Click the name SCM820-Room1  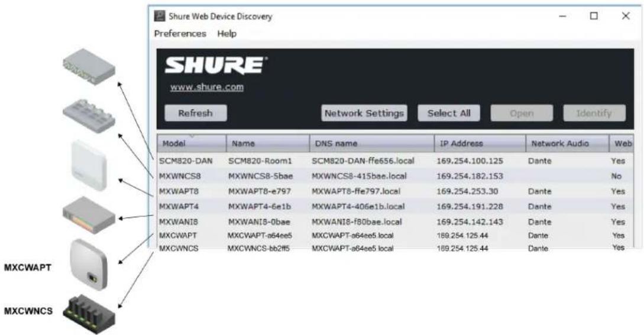point(260,161)
